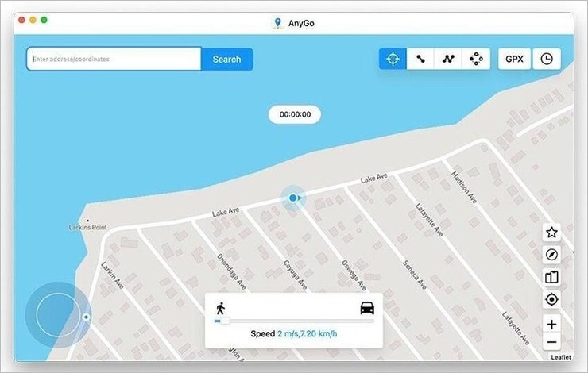Click the speed value 2 m/s,7.20 km/h
Viewport: 588px width, 373px height.
coord(308,333)
